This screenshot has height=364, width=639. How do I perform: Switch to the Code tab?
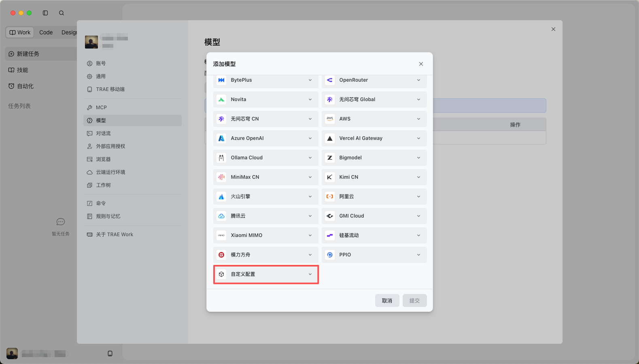tap(46, 32)
